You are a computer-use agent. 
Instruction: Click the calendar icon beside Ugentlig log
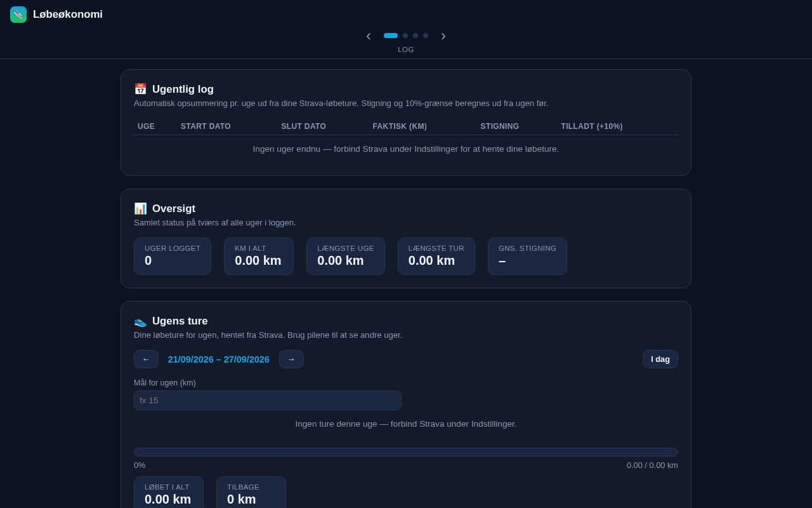coord(140,90)
